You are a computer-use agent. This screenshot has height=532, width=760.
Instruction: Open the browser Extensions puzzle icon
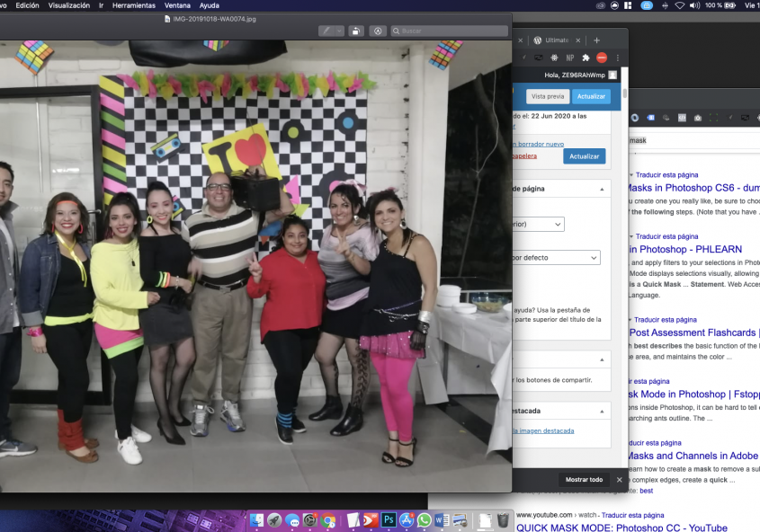pos(586,58)
